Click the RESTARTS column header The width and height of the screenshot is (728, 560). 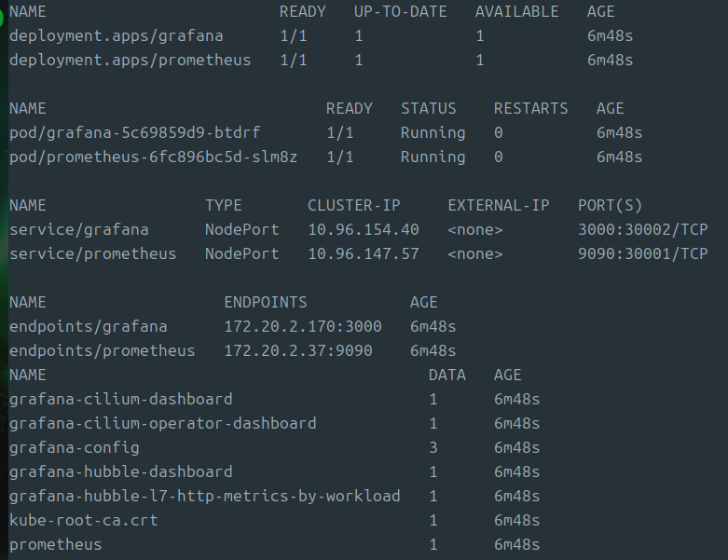530,109
